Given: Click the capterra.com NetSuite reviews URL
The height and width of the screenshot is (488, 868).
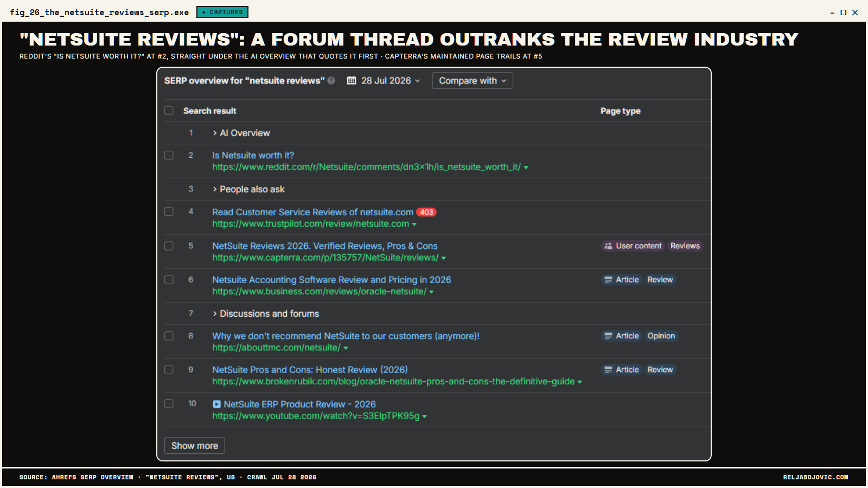Looking at the screenshot, I should 325,258.
